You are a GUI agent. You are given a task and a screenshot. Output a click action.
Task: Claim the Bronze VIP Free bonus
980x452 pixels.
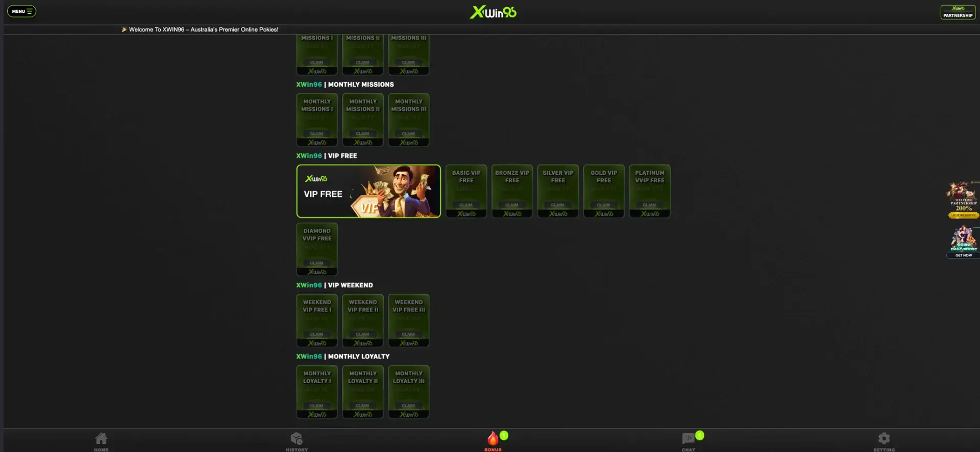[512, 205]
